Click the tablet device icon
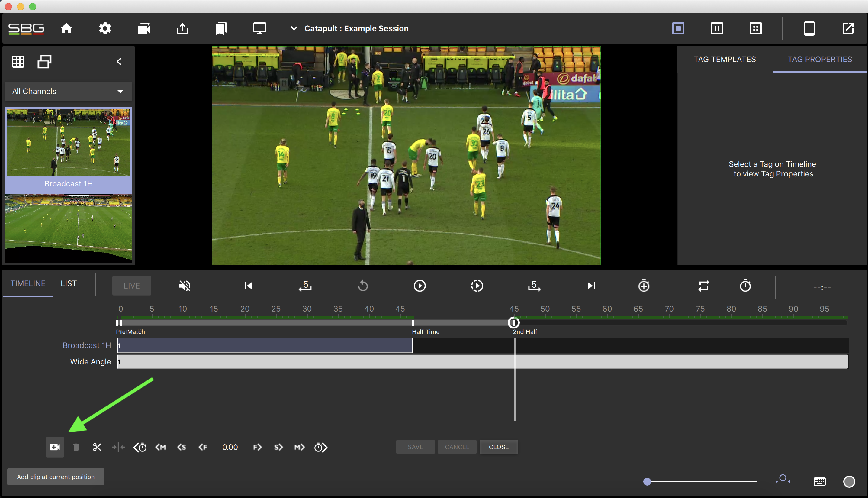This screenshot has height=498, width=868. pyautogui.click(x=809, y=28)
